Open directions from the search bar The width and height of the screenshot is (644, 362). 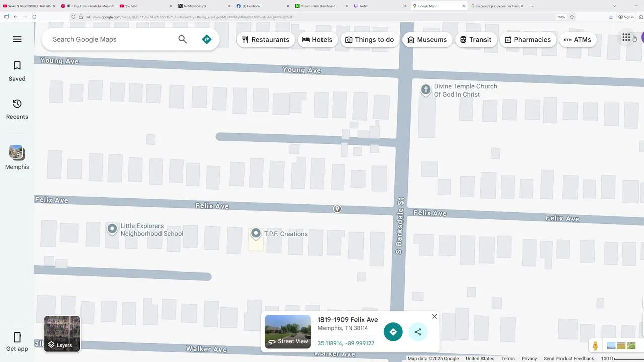(x=207, y=39)
